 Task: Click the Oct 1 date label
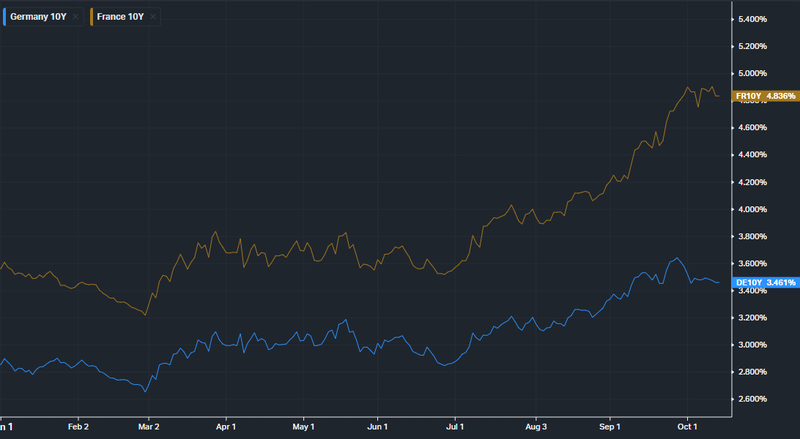coord(687,427)
